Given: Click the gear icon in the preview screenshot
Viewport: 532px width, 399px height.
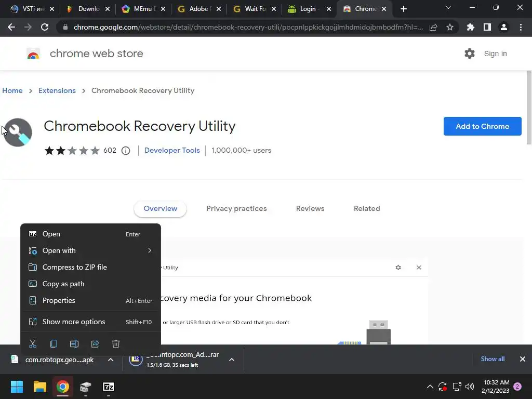Looking at the screenshot, I should click(x=398, y=268).
